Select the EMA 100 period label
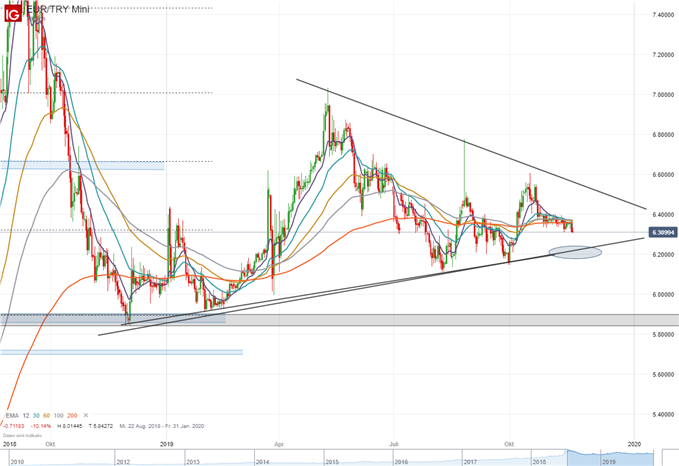Viewport: 679px width, 466px height. click(58, 415)
